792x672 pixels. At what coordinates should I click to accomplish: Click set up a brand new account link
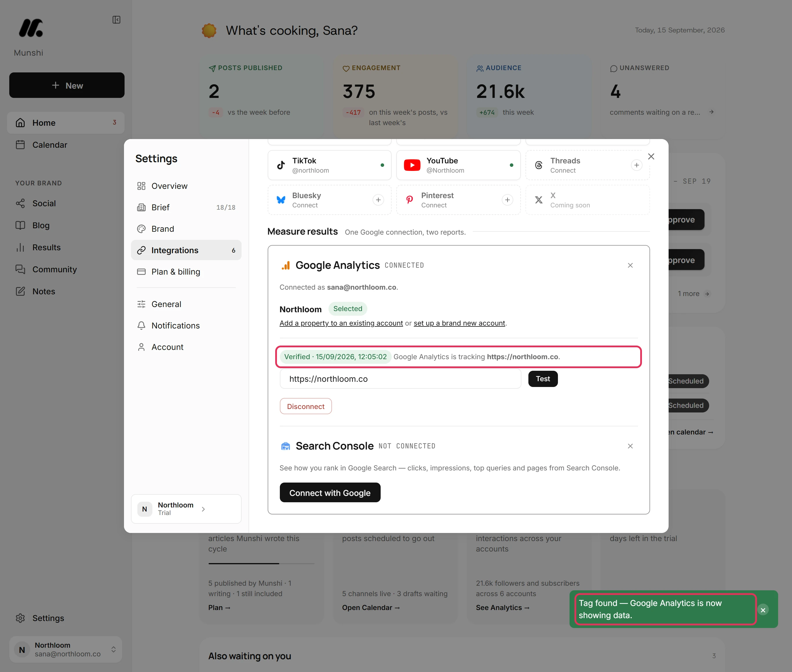(459, 324)
